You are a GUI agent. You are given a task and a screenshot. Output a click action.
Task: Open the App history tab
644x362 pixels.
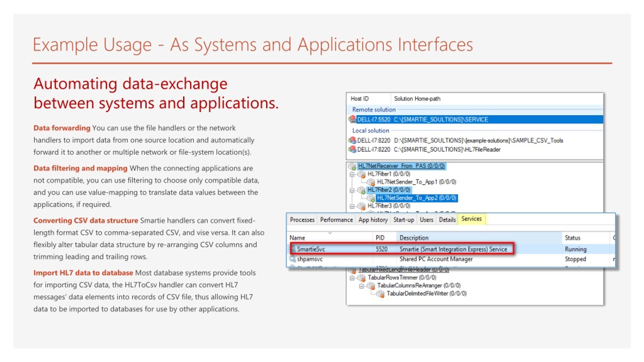click(373, 220)
